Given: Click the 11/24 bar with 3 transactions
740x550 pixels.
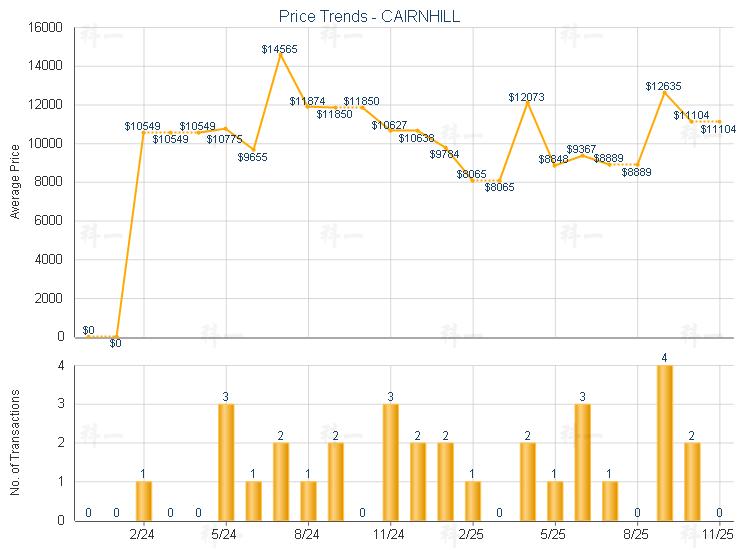Looking at the screenshot, I should 390,461.
